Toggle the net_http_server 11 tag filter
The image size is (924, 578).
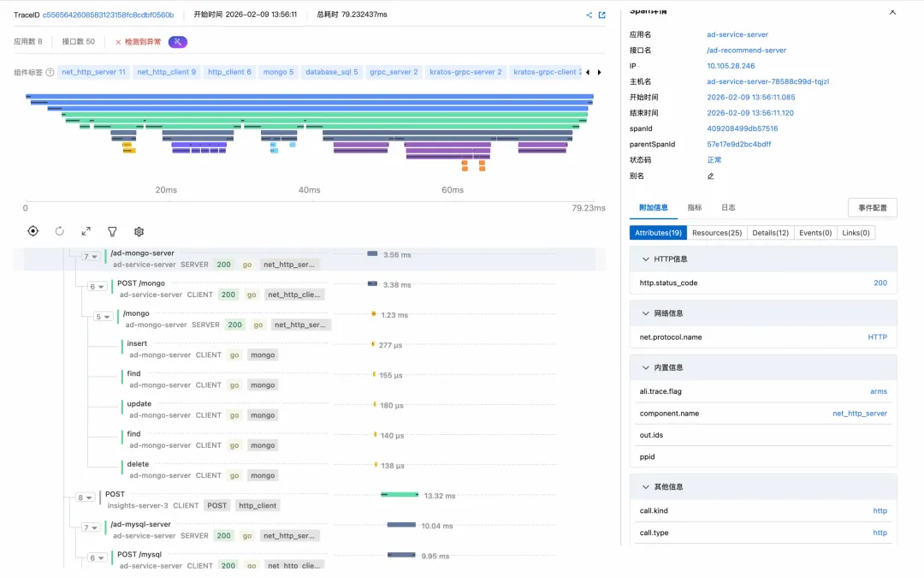point(94,72)
